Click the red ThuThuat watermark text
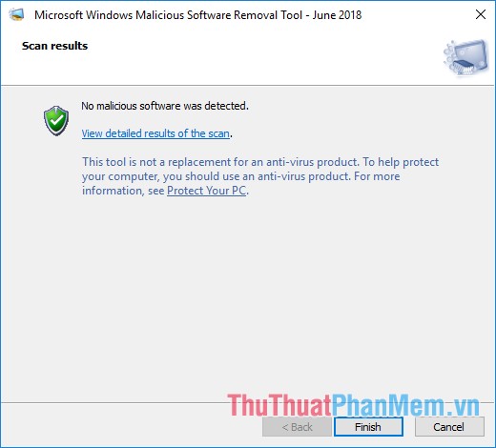Viewport: 496px width, 448px height. tap(279, 405)
